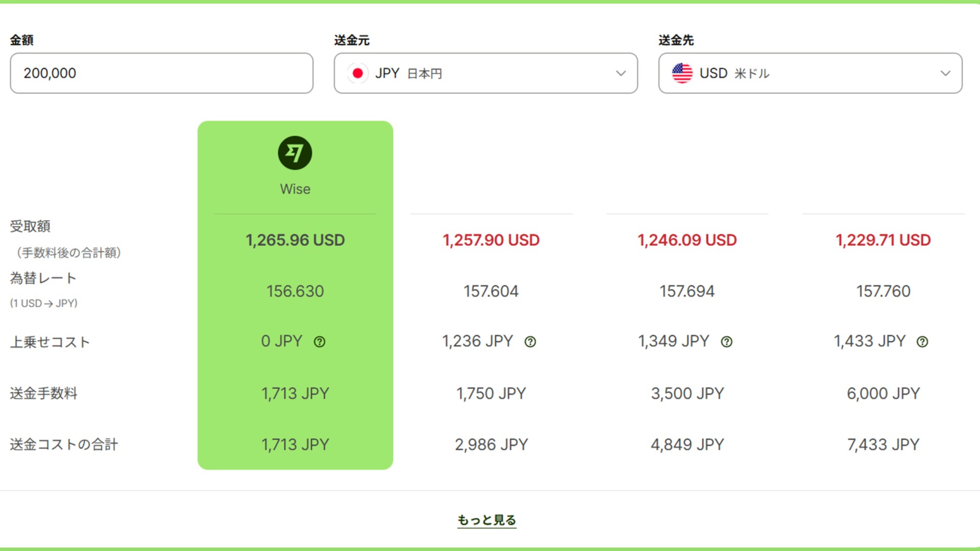Click Wise exchange rate 156.630
Image resolution: width=980 pixels, height=551 pixels.
(x=295, y=291)
